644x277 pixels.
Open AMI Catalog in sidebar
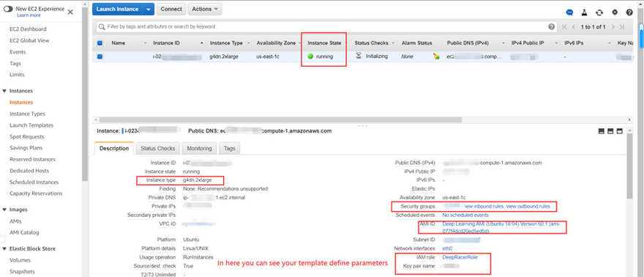click(x=24, y=232)
